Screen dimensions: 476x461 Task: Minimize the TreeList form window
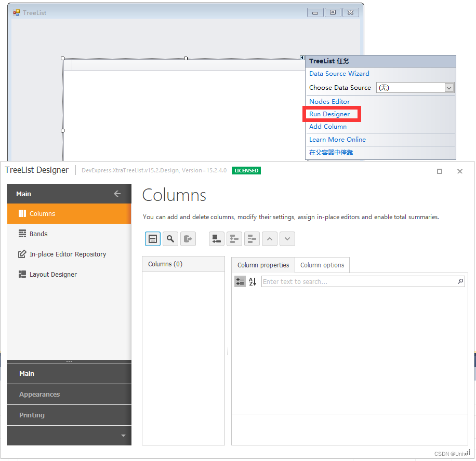315,13
